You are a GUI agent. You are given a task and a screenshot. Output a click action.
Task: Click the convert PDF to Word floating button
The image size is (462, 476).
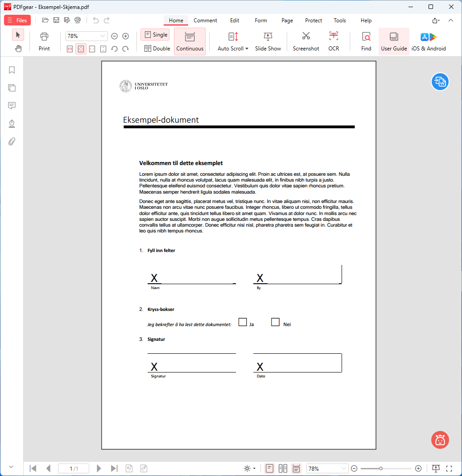(440, 82)
